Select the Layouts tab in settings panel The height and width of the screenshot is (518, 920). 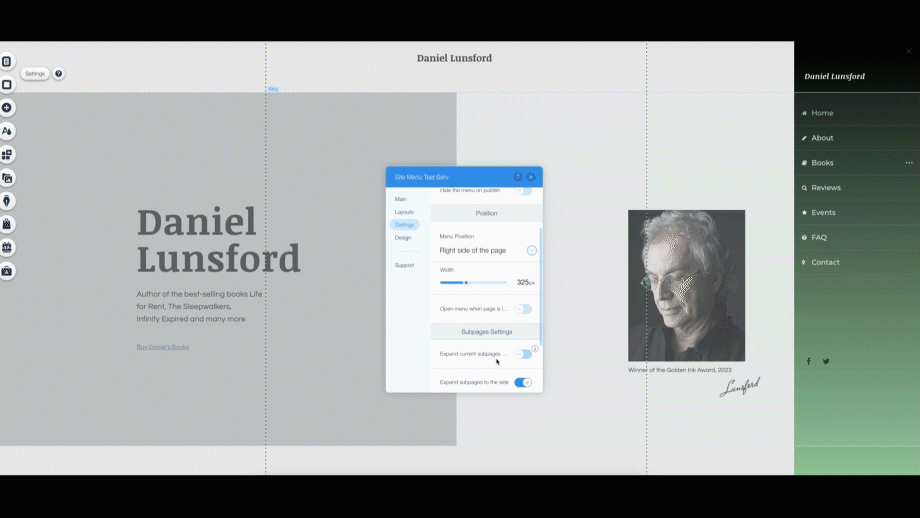point(404,212)
